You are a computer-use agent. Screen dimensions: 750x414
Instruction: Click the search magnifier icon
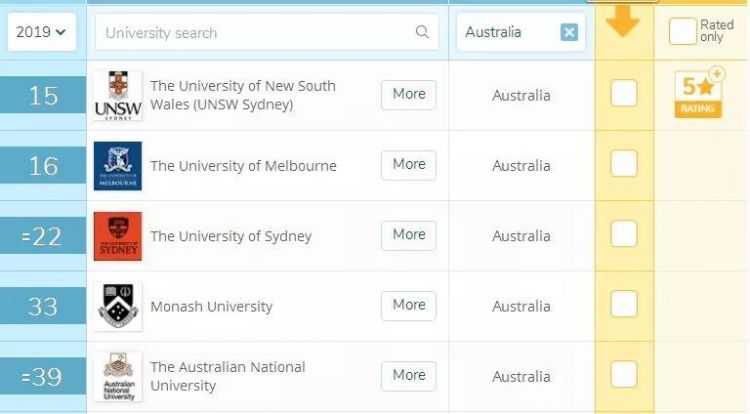pyautogui.click(x=422, y=32)
